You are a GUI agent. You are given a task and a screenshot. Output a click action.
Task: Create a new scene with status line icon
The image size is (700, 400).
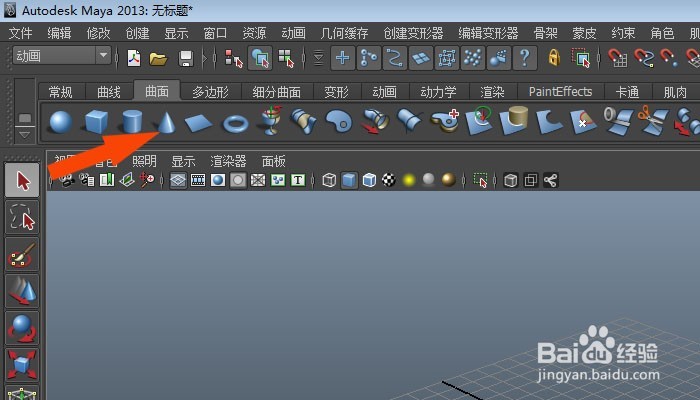(134, 58)
